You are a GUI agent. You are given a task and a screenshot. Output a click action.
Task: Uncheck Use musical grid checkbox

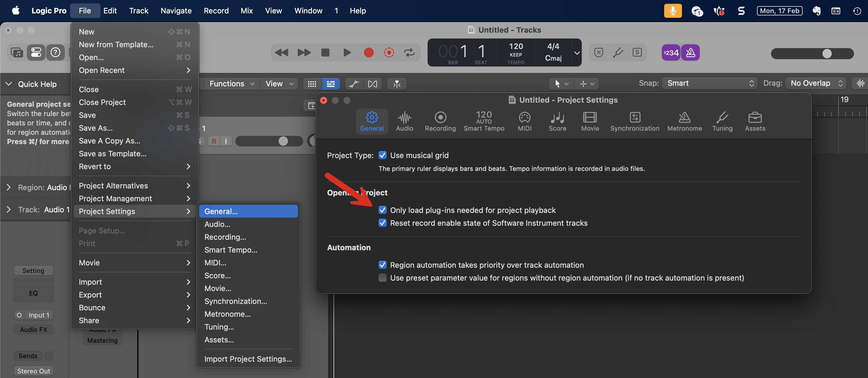[x=382, y=155]
